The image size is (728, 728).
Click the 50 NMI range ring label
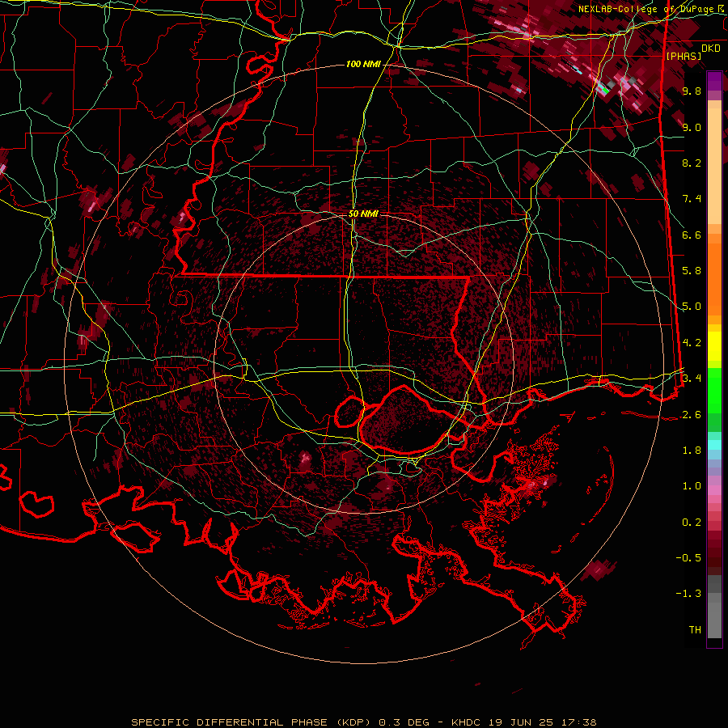(x=363, y=214)
